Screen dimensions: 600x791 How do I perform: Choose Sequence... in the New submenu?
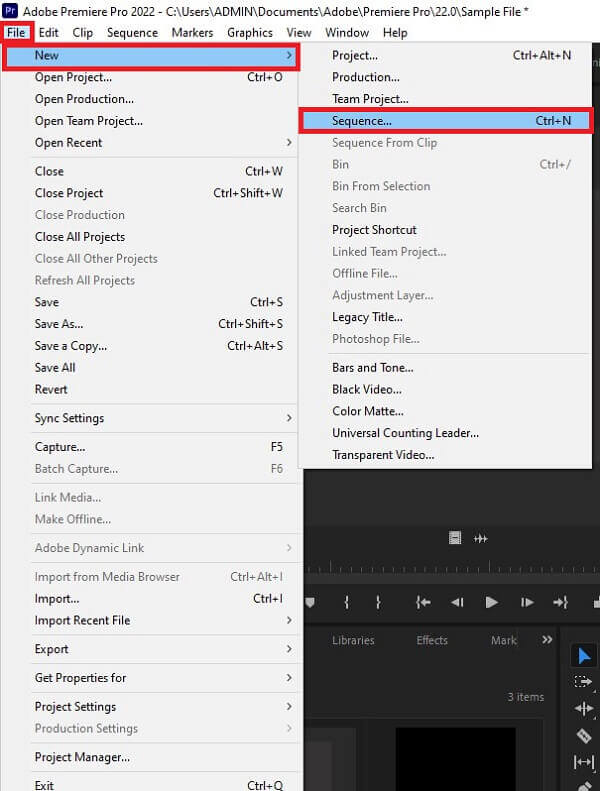(x=445, y=121)
